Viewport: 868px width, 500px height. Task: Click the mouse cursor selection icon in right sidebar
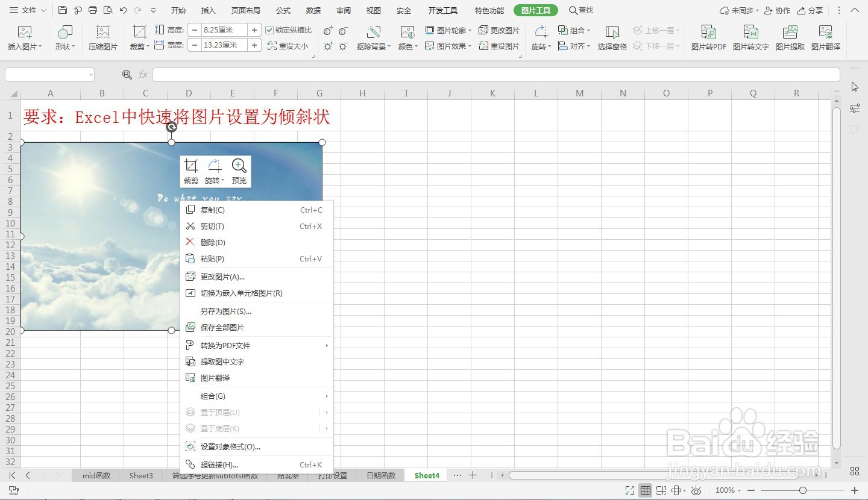855,87
